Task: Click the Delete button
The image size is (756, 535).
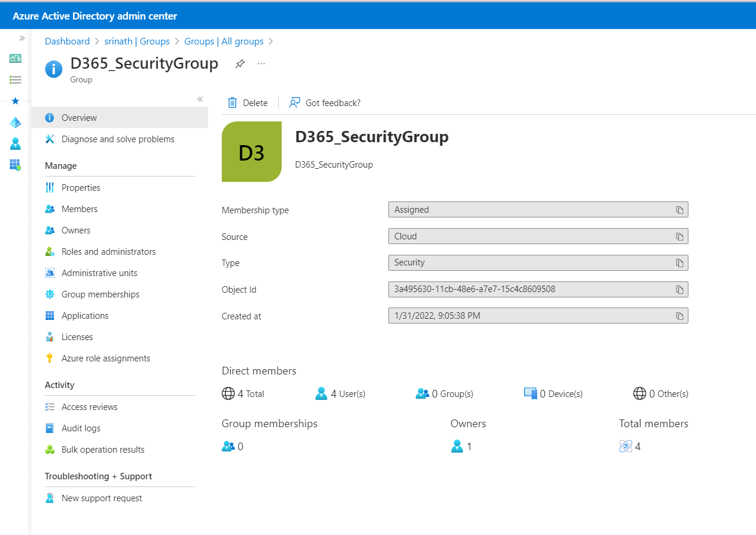Action: coord(248,103)
